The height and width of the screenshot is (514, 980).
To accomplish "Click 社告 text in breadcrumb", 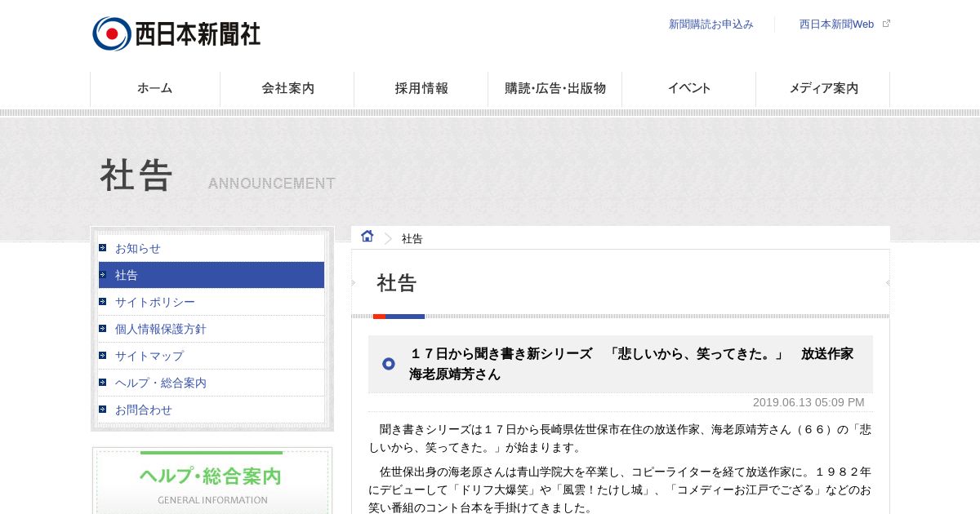I will [x=412, y=239].
